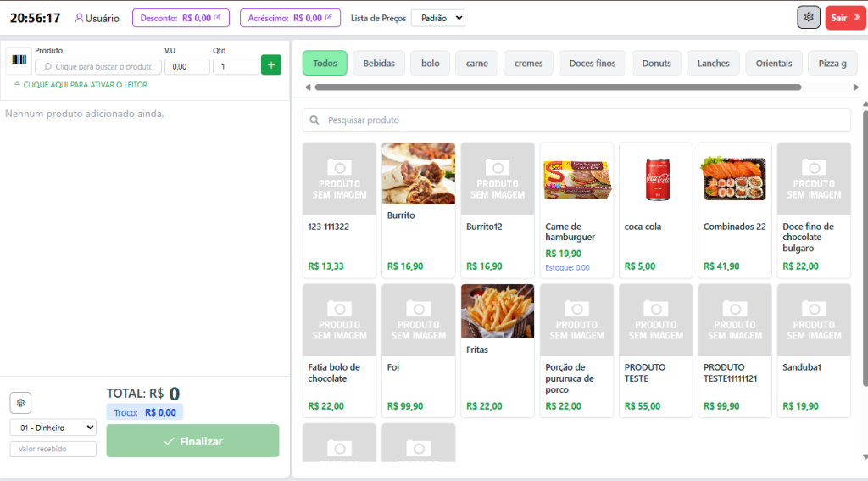Click the price R$ 5,00
The height and width of the screenshot is (481, 868).
(x=640, y=266)
